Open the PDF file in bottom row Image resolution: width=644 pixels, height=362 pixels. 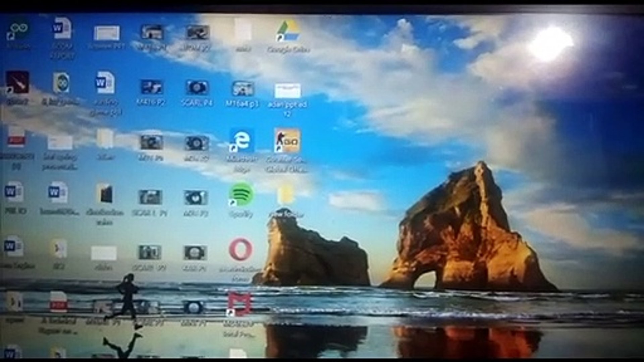pyautogui.click(x=58, y=302)
